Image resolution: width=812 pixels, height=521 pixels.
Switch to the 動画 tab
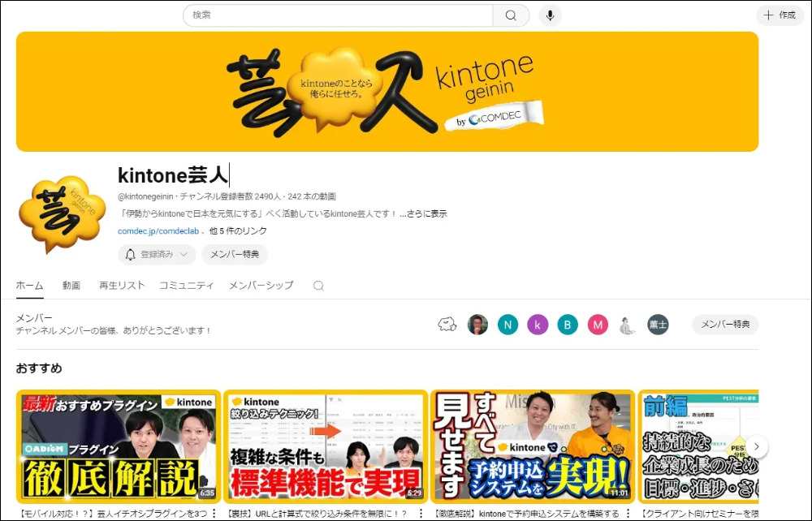pos(71,286)
